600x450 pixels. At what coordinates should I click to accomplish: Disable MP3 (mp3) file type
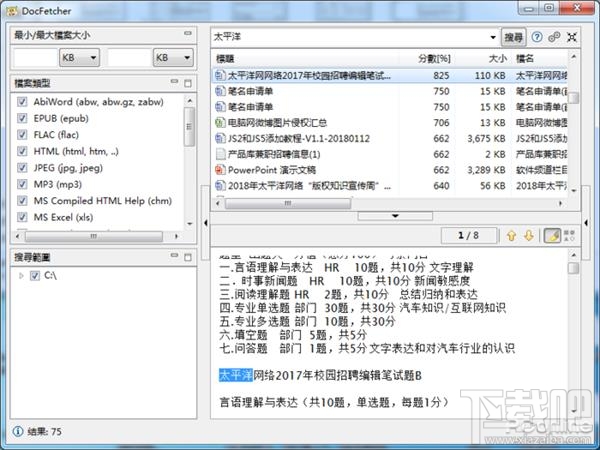pyautogui.click(x=22, y=184)
